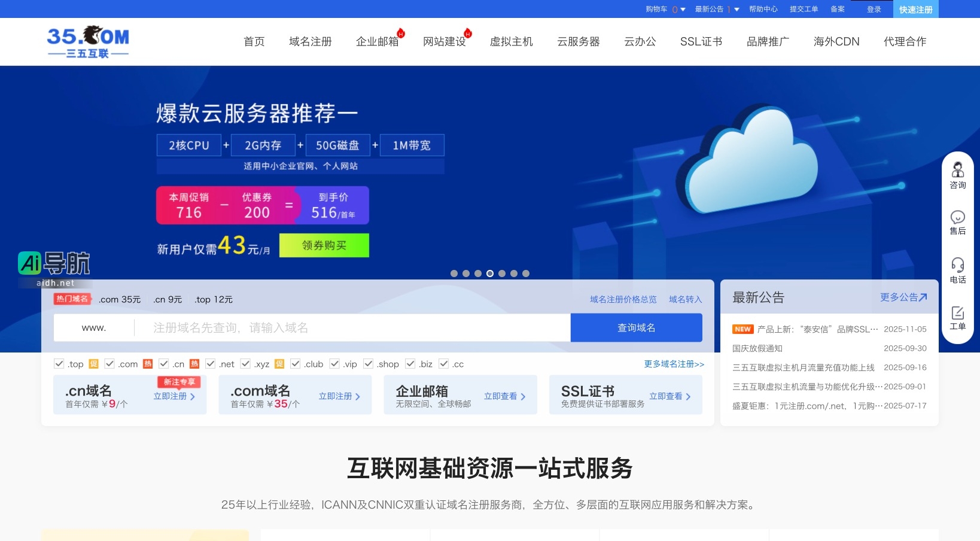Select the 电话 phone contact icon
This screenshot has width=980, height=541.
coord(958,268)
